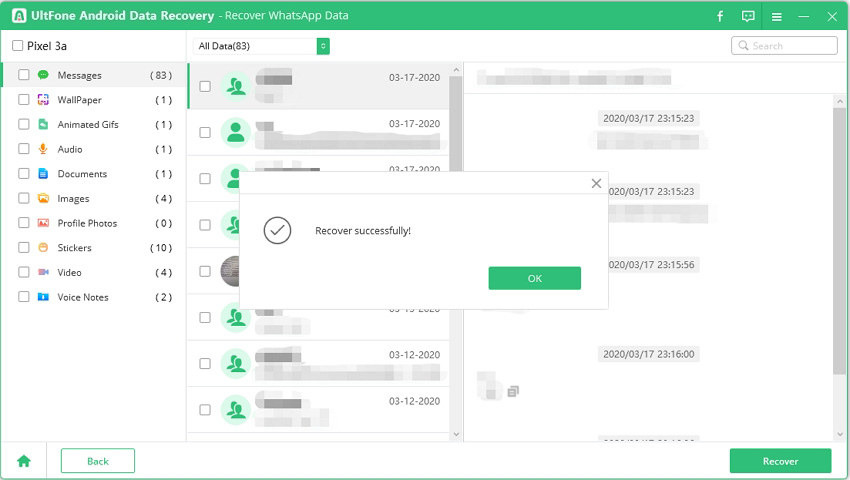The height and width of the screenshot is (480, 850).
Task: Close the Recover successfully dialog
Action: [596, 183]
